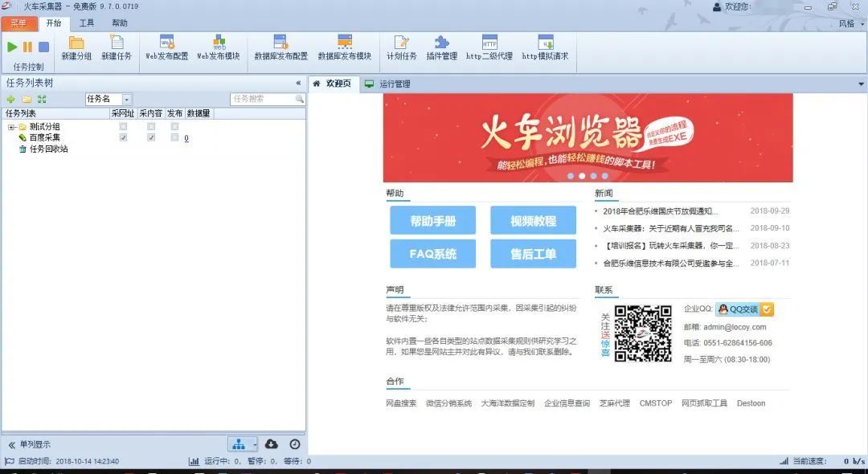Click the yellow folder icon in task tree toolbar
The height and width of the screenshot is (474, 868).
coord(26,99)
